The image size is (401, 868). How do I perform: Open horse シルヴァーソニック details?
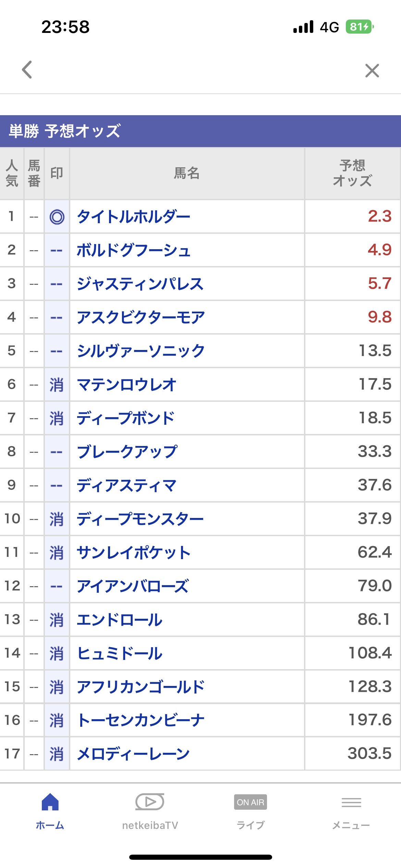pyautogui.click(x=141, y=351)
